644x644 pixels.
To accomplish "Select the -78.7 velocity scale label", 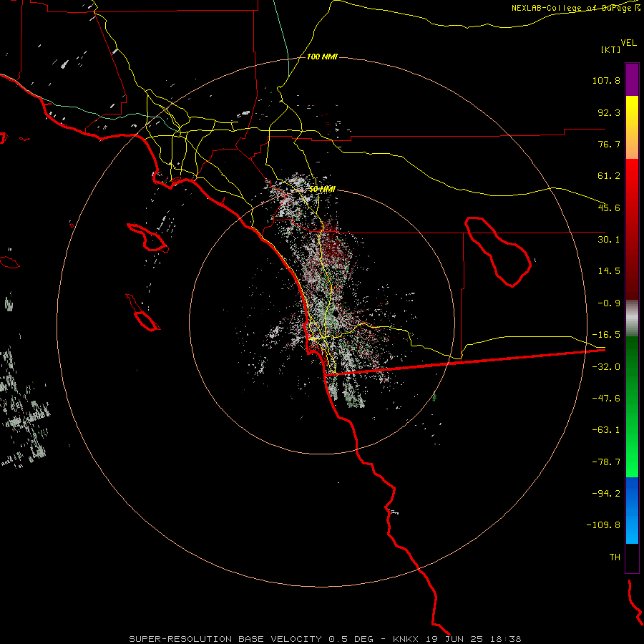I will tap(606, 462).
